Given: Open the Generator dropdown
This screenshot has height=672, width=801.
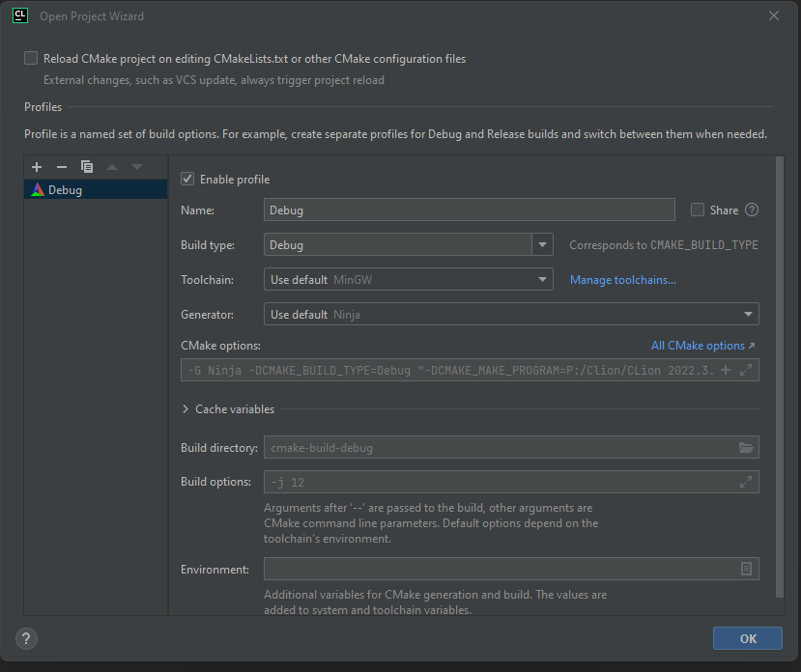Looking at the screenshot, I should click(x=511, y=314).
